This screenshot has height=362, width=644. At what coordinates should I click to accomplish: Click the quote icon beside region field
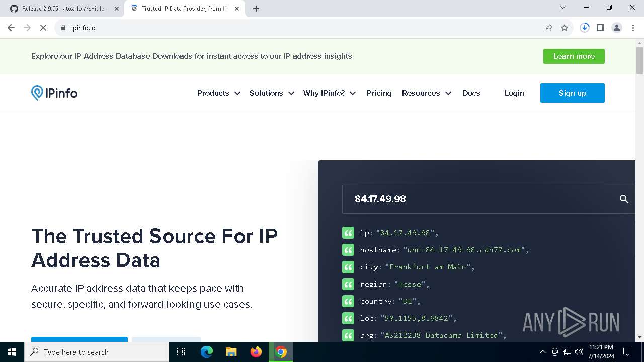click(348, 284)
